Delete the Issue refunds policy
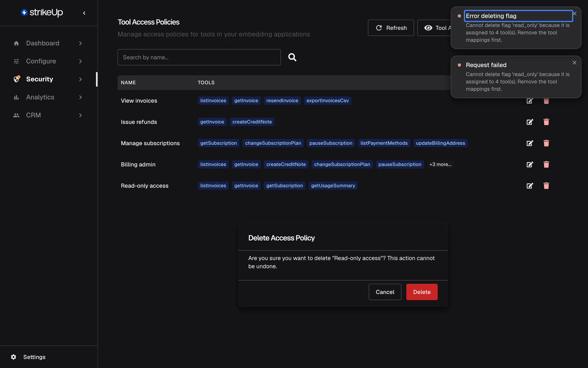588x368 pixels. (x=546, y=122)
